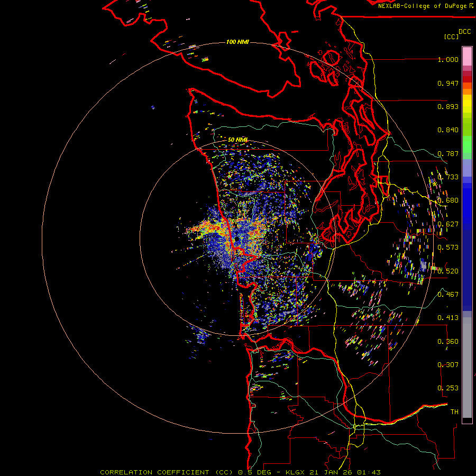Image resolution: width=476 pixels, height=476 pixels.
Task: Click the KLGX station identifier
Action: [295, 472]
